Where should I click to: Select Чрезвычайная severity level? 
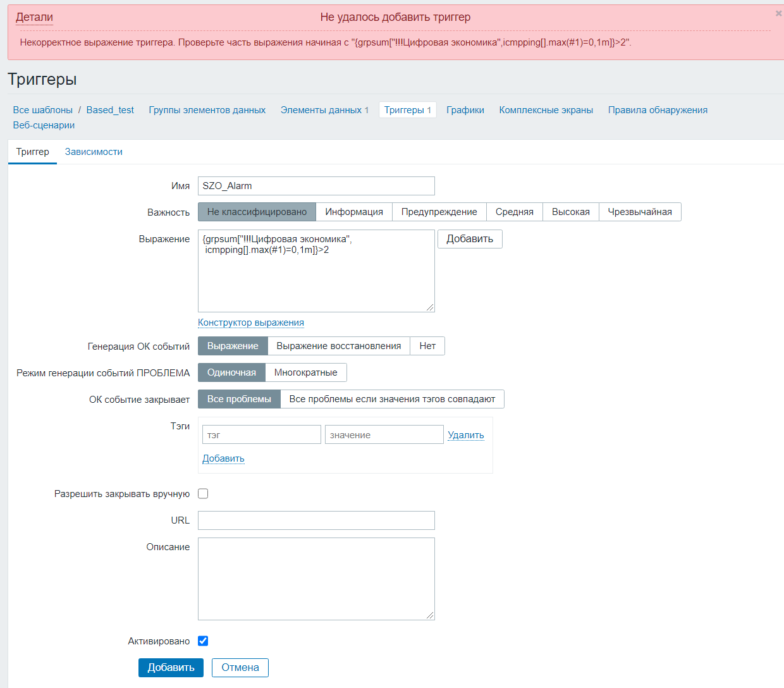[640, 212]
